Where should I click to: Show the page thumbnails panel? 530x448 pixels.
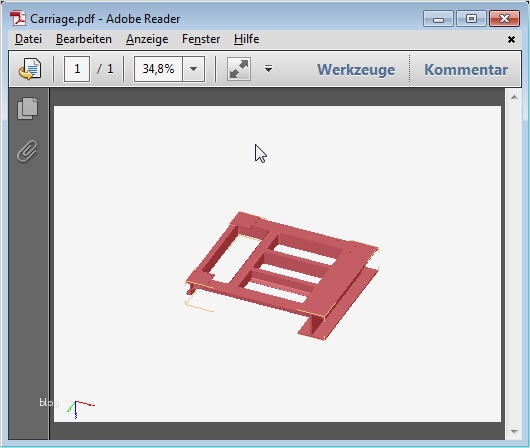28,109
